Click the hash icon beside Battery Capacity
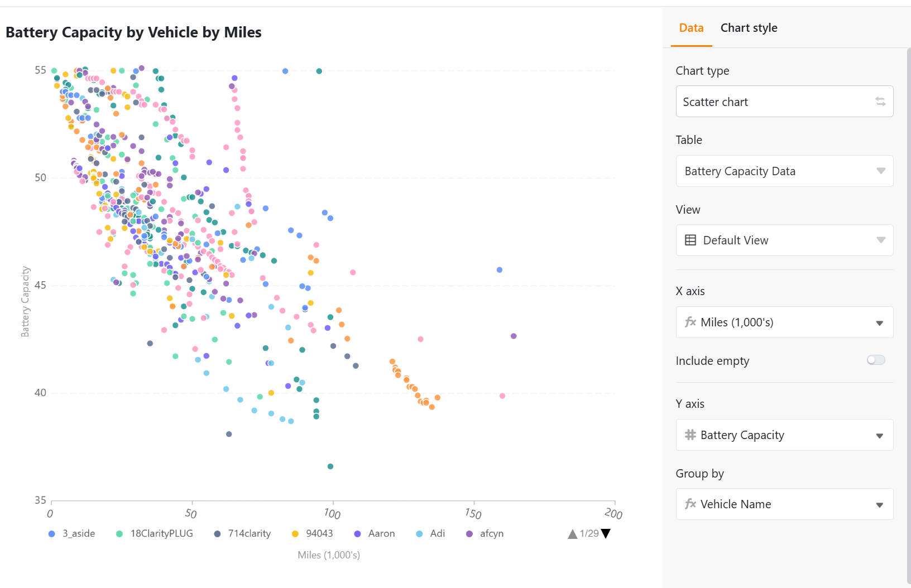911x588 pixels. [x=691, y=435]
